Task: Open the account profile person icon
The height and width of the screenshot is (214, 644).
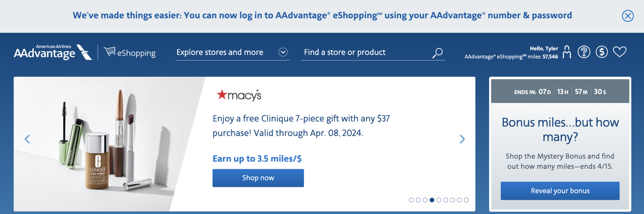Action: pos(567,52)
